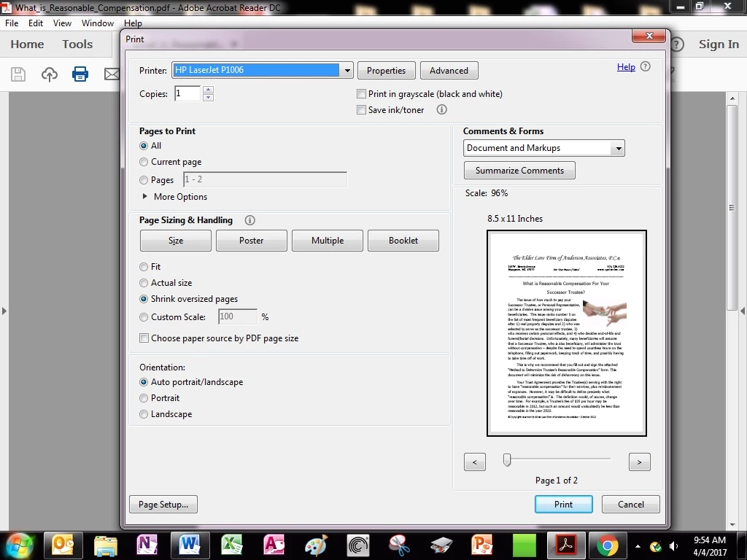This screenshot has width=747, height=560.
Task: Open Outlook from the taskbar
Action: 63,545
